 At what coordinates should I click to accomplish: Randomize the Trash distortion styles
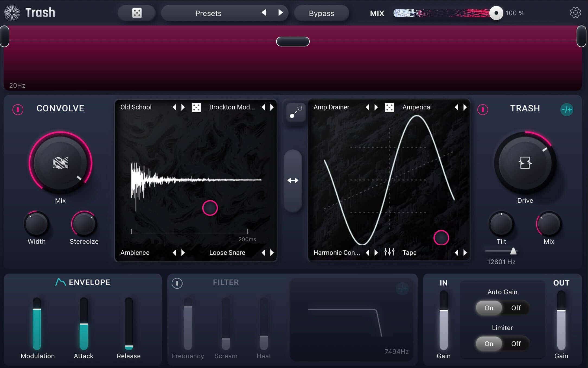tap(389, 107)
